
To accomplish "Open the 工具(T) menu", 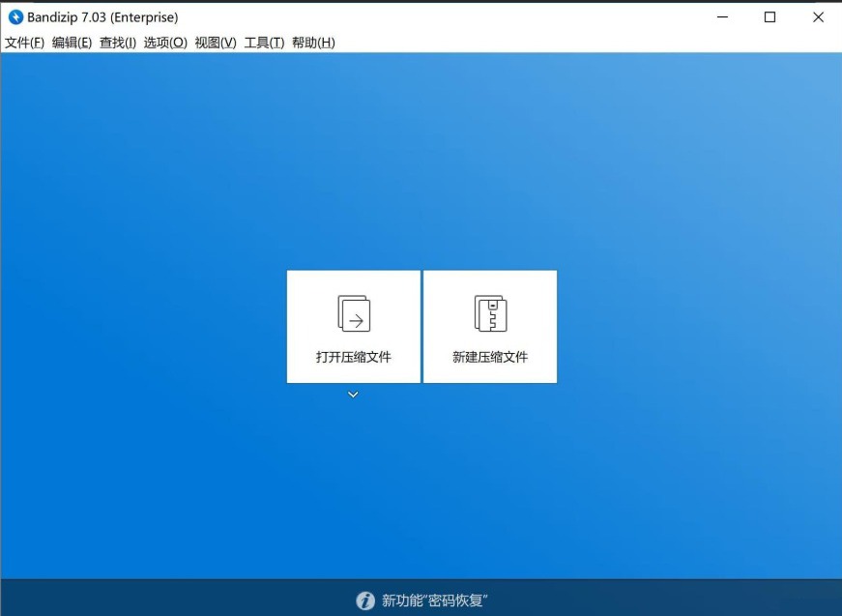I will click(x=264, y=43).
